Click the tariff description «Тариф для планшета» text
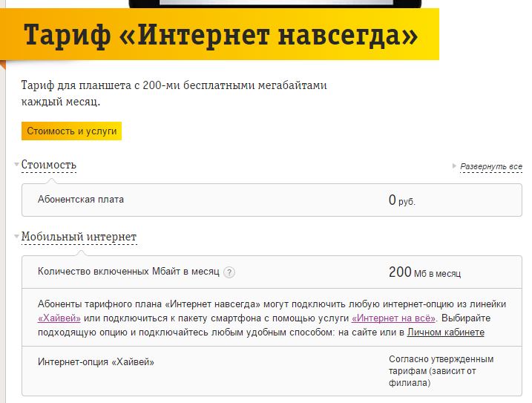The image size is (532, 403). pyautogui.click(x=174, y=93)
